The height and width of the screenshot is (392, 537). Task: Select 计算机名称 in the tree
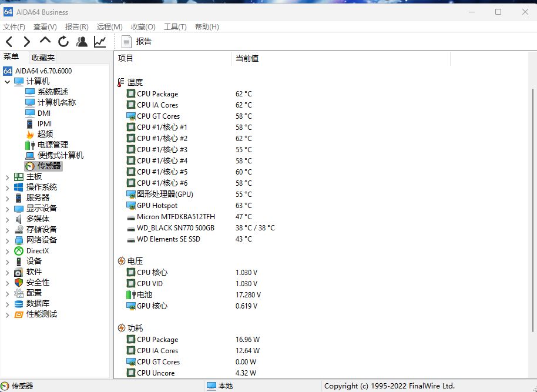click(x=51, y=102)
